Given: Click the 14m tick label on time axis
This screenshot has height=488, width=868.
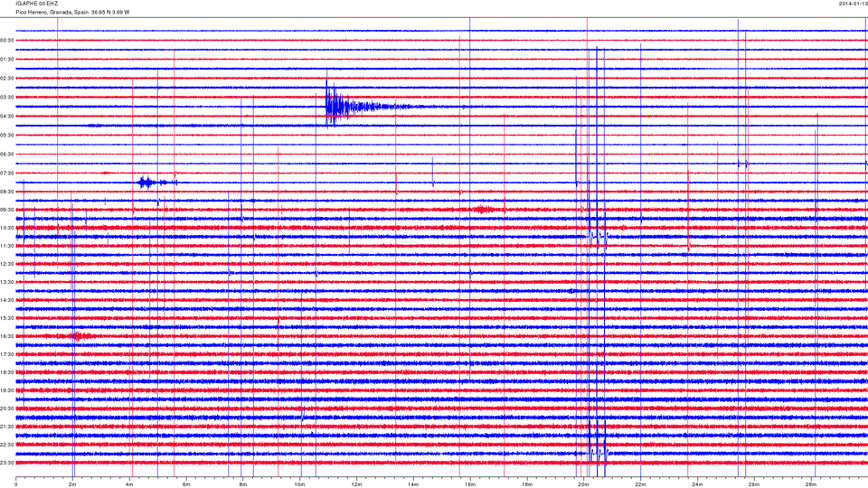Looking at the screenshot, I should 413,484.
